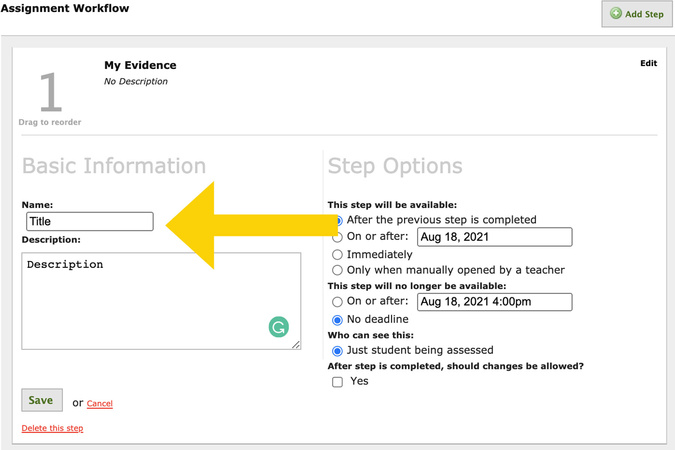
Task: Select Just student being assessed
Action: [x=338, y=351]
